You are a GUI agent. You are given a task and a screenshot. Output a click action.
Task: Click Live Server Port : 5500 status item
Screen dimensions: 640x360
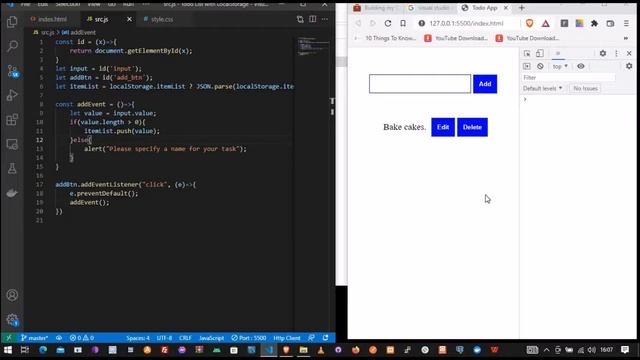point(249,338)
